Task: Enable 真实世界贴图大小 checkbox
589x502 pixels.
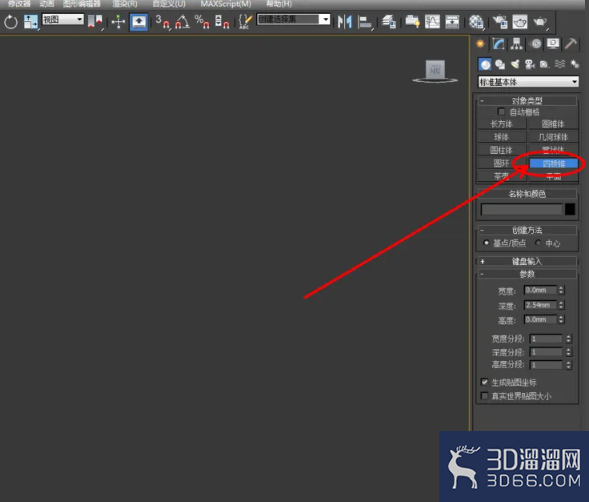Action: [485, 396]
